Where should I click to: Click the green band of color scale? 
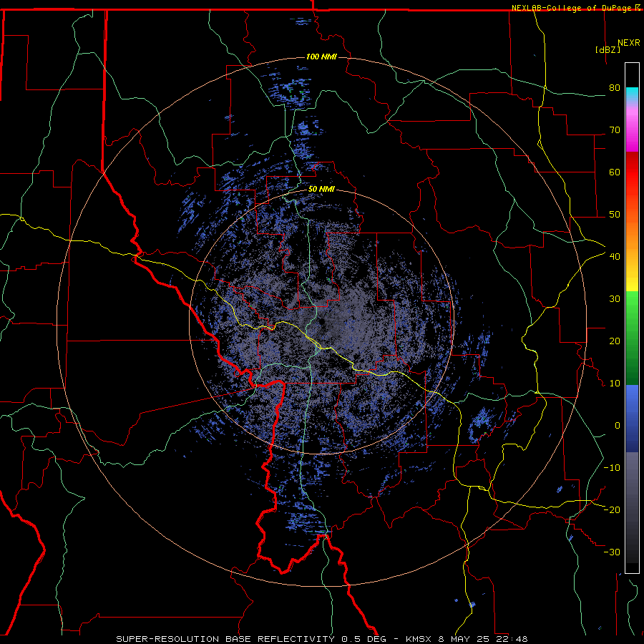click(632, 337)
